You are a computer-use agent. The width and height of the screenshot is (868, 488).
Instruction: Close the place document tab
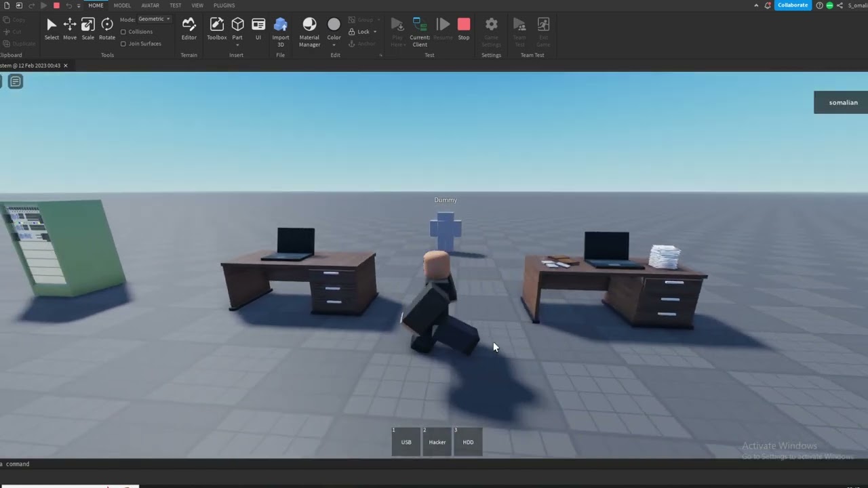tap(66, 66)
